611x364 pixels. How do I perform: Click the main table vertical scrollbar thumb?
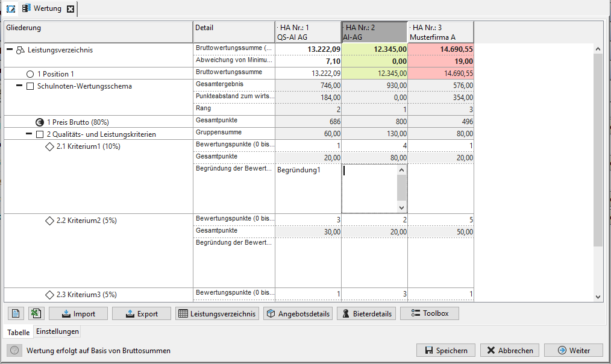point(598,150)
